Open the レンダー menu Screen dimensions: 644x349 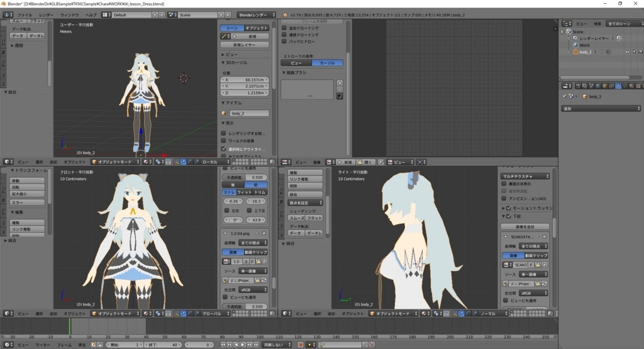tap(46, 15)
